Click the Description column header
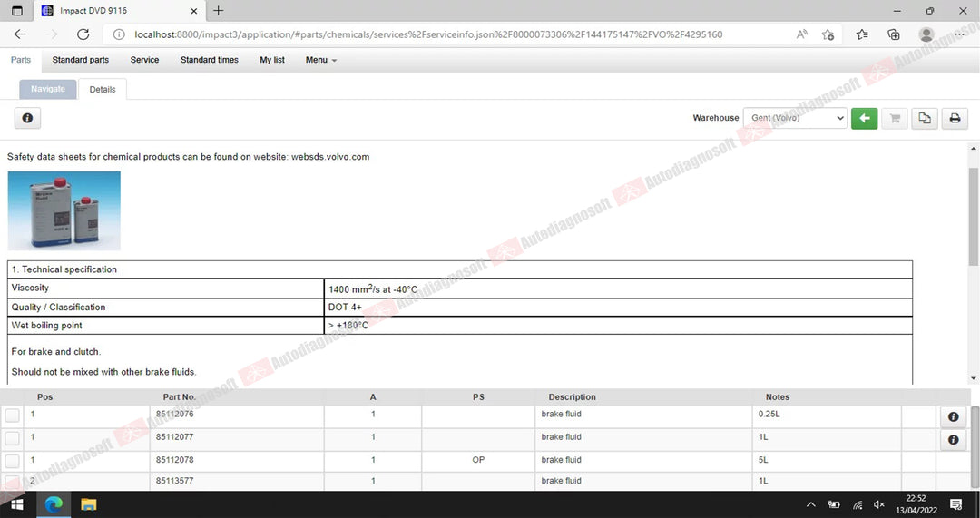 click(x=572, y=396)
